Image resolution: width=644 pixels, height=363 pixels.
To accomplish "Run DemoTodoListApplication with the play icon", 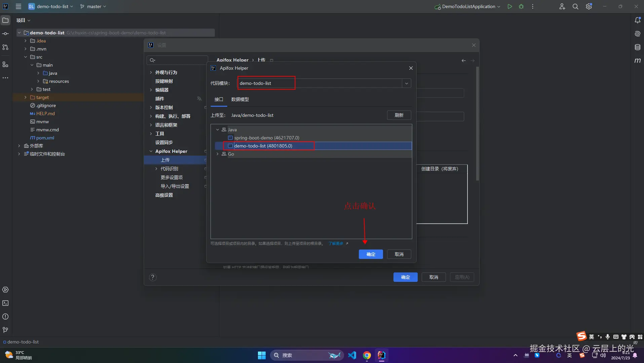I will pos(510,6).
